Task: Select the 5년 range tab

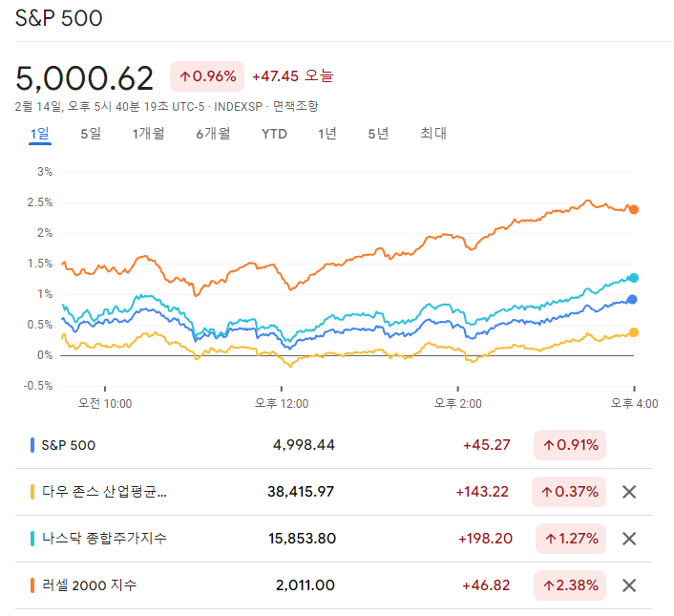Action: pos(378,134)
